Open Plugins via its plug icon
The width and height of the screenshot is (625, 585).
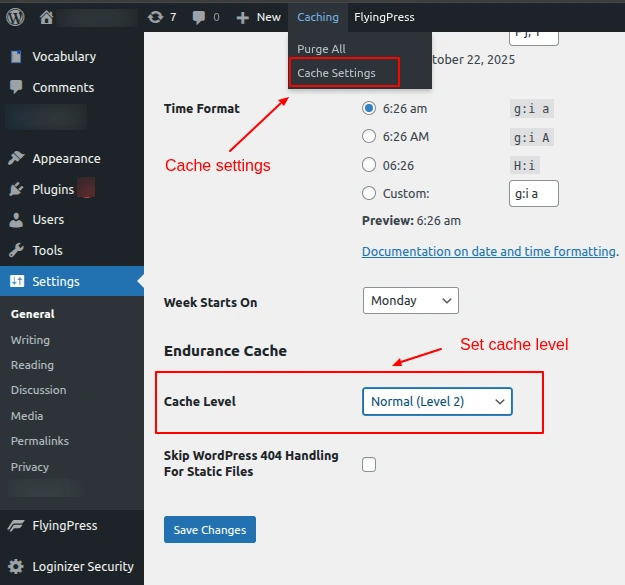[x=17, y=189]
